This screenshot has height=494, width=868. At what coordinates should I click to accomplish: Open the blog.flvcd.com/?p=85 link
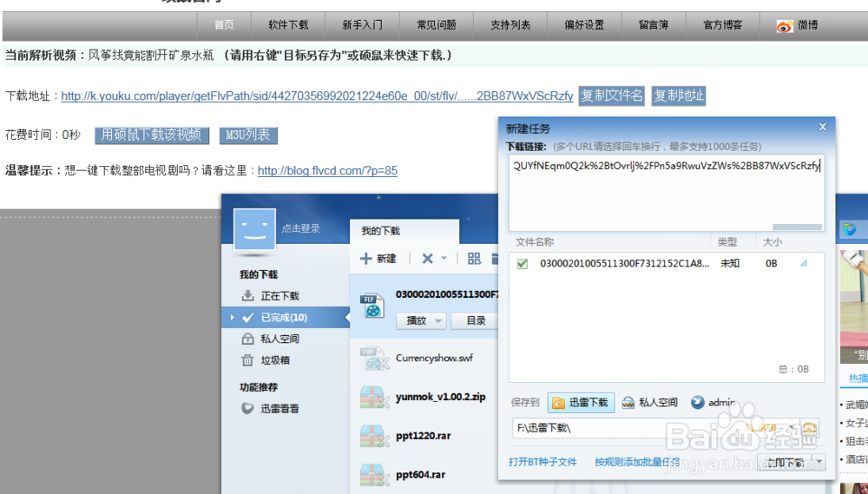(328, 170)
